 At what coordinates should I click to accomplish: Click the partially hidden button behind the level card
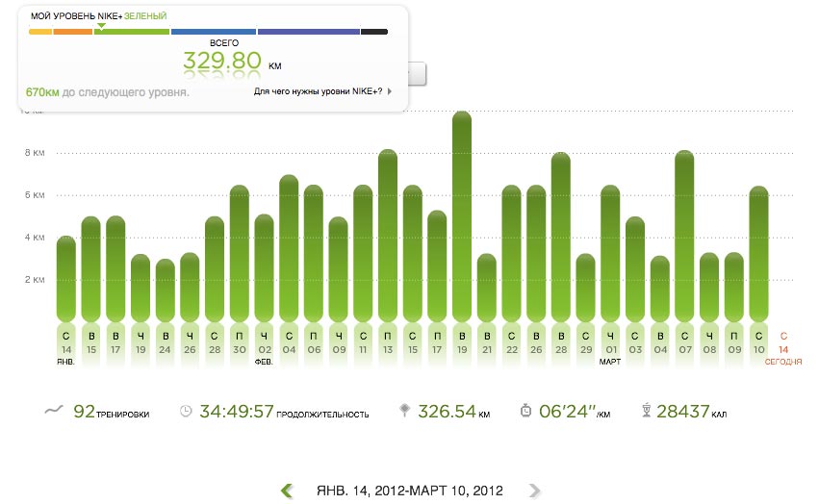pos(418,74)
